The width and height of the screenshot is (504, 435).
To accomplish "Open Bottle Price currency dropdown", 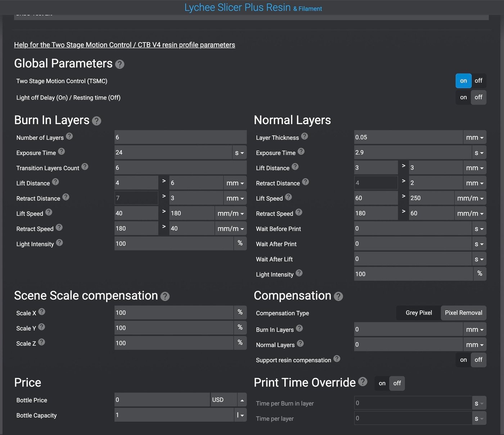I will (242, 400).
